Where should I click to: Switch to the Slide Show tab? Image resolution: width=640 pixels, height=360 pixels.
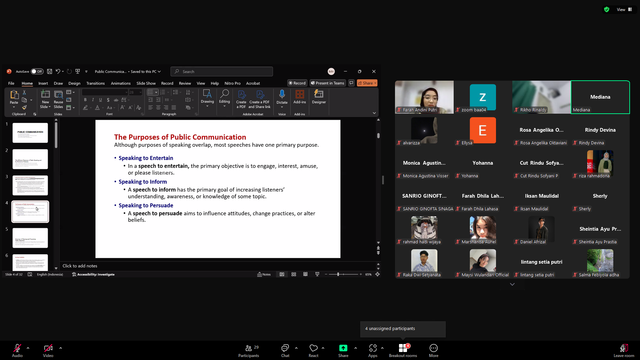point(146,83)
